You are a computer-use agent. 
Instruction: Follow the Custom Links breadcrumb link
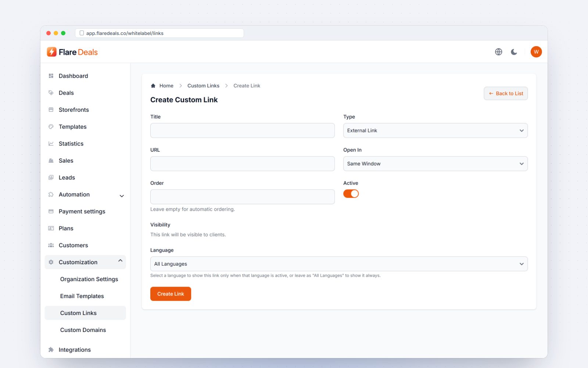coord(203,86)
